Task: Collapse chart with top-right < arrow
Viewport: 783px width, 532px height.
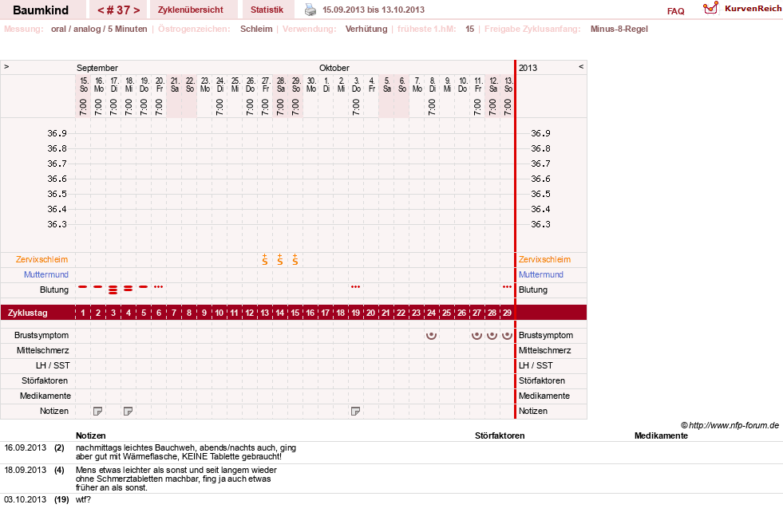Action: (581, 66)
